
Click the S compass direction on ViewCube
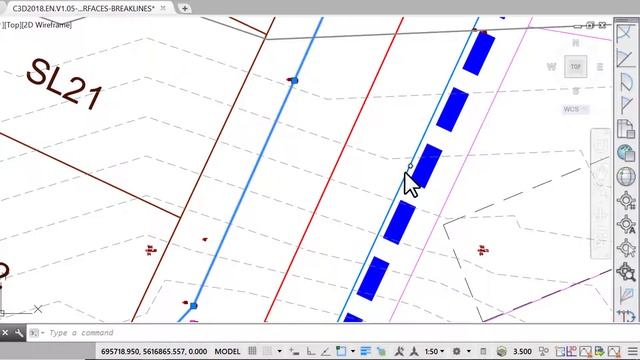576,91
